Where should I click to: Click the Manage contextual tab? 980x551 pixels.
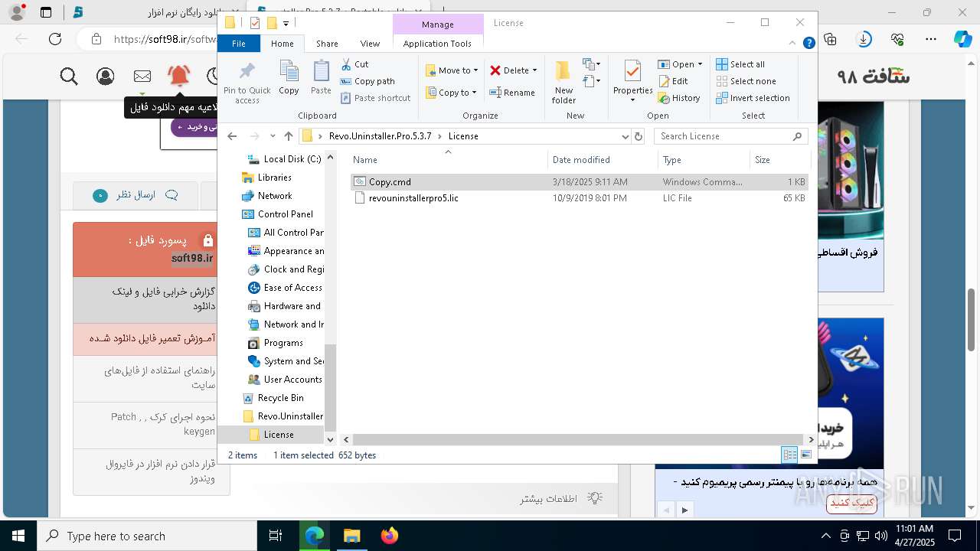pyautogui.click(x=438, y=24)
